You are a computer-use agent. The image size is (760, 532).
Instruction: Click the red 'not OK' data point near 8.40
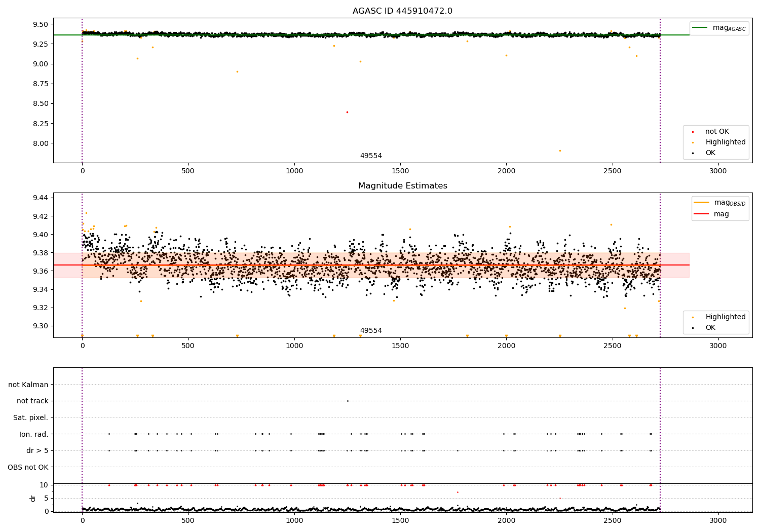[x=347, y=112]
